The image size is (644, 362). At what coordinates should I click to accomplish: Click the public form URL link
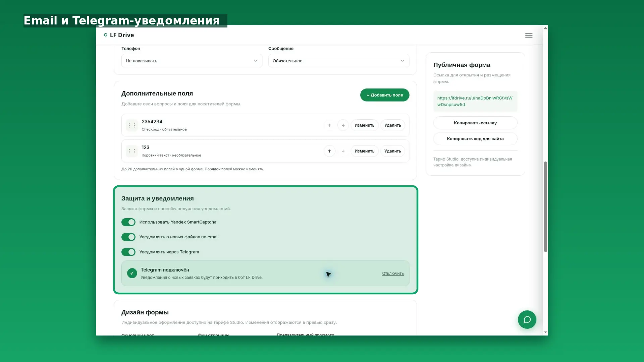click(475, 101)
